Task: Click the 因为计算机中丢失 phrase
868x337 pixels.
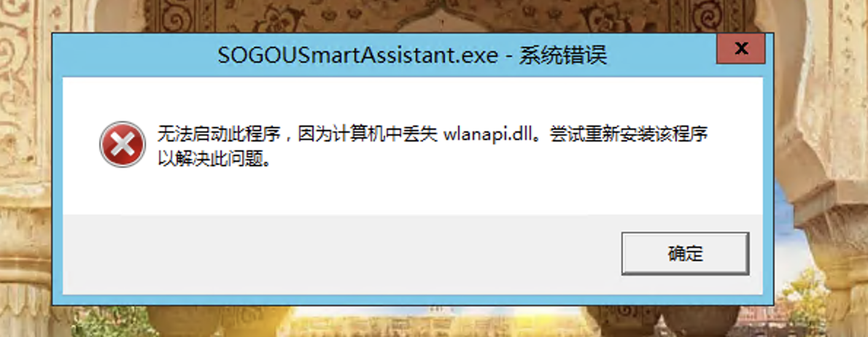Action: click(364, 134)
